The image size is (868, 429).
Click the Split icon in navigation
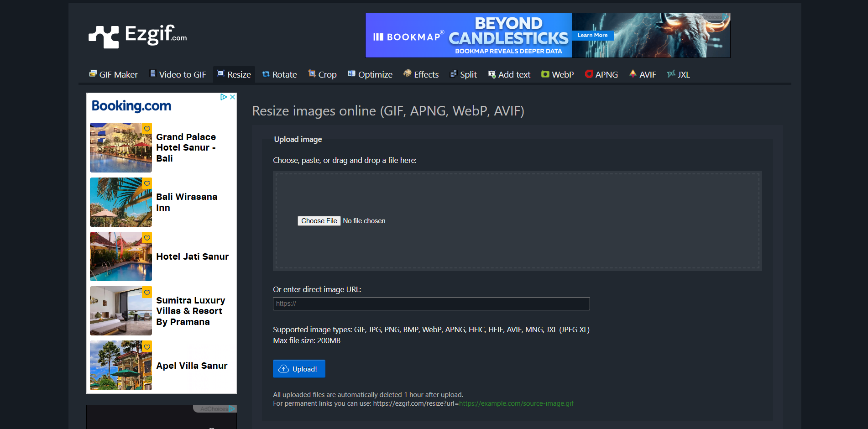pos(454,74)
